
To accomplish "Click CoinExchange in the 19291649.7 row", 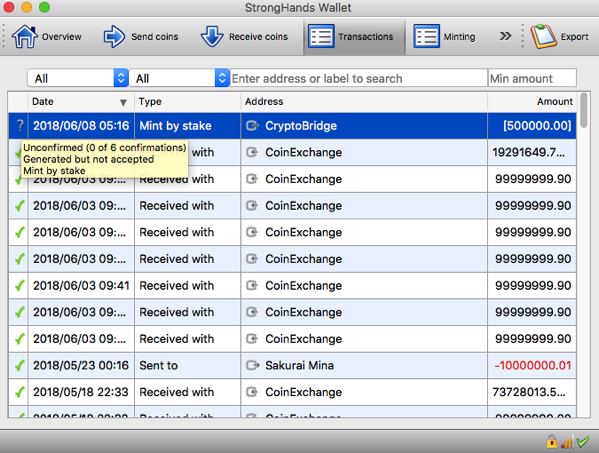I will [x=303, y=152].
